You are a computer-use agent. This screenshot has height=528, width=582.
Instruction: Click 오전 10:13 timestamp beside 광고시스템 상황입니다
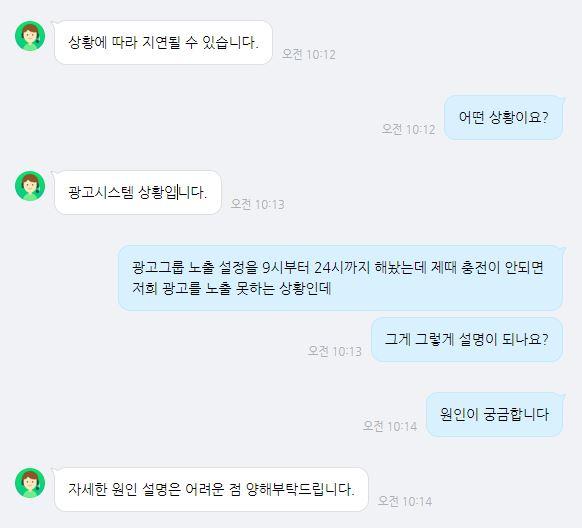click(258, 204)
